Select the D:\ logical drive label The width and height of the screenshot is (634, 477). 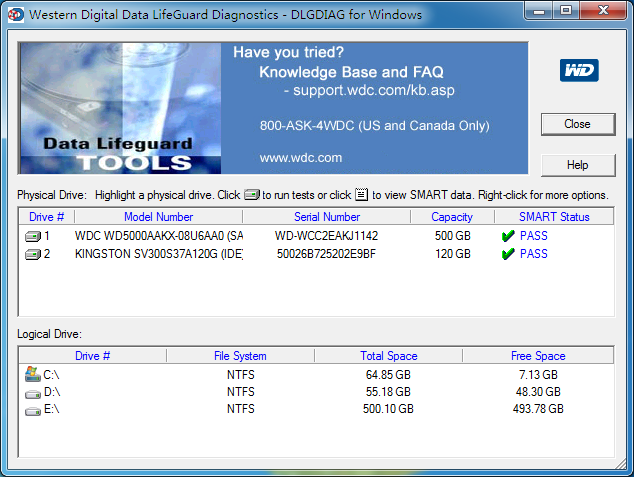pos(52,392)
